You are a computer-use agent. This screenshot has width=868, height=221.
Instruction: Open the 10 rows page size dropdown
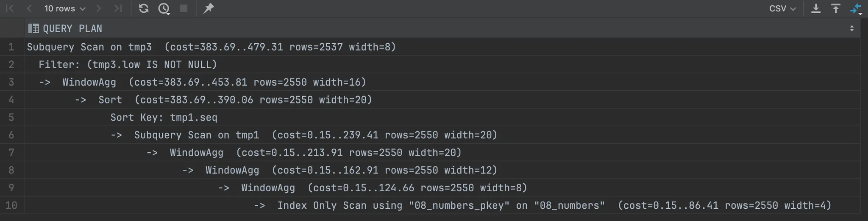tap(64, 8)
